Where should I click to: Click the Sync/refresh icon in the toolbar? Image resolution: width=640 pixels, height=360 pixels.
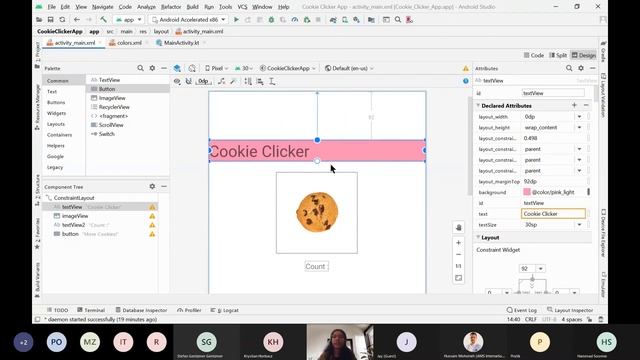click(62, 20)
